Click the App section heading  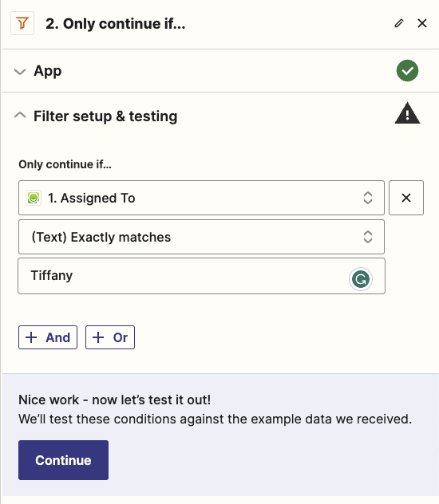click(x=48, y=71)
